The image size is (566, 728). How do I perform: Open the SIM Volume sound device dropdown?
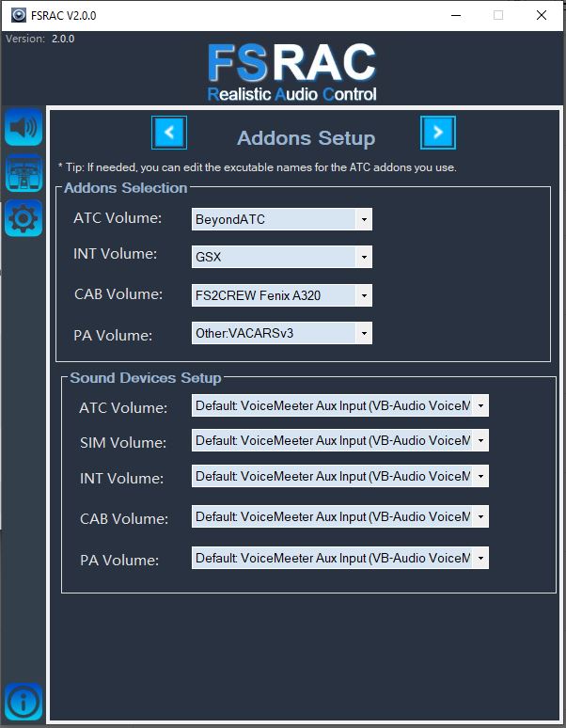340,440
